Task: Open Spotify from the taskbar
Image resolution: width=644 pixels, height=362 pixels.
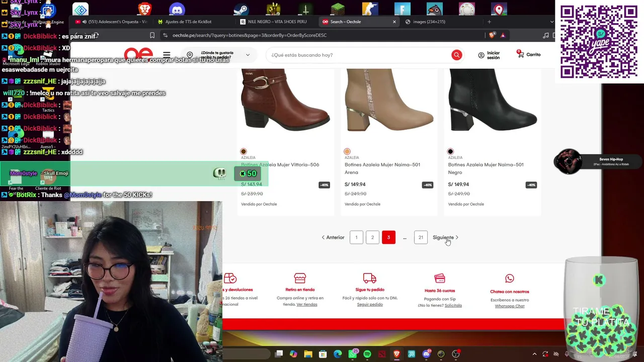Action: (x=367, y=354)
